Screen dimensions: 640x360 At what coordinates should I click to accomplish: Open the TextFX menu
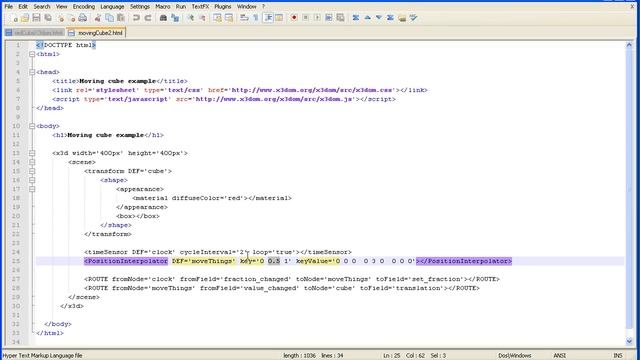200,7
